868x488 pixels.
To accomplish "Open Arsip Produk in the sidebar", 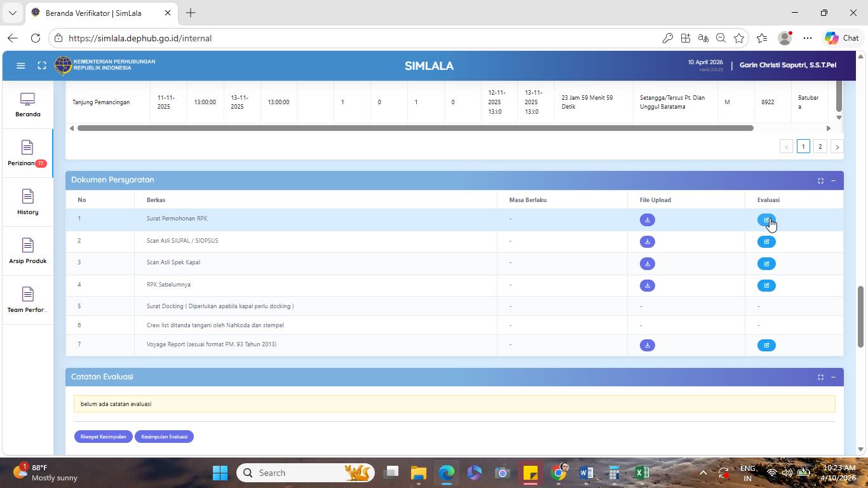I will [27, 252].
